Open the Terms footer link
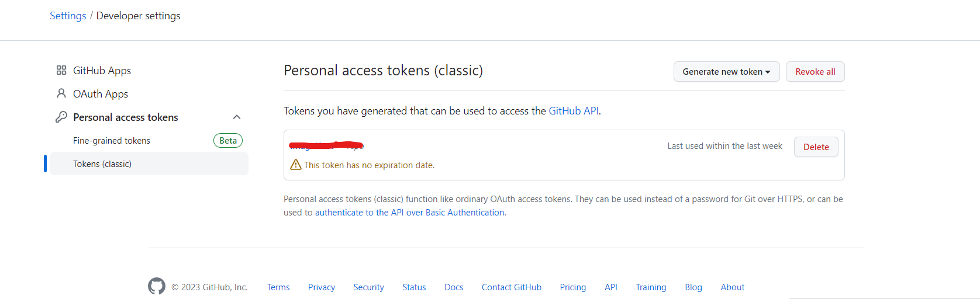The height and width of the screenshot is (299, 980). click(278, 287)
